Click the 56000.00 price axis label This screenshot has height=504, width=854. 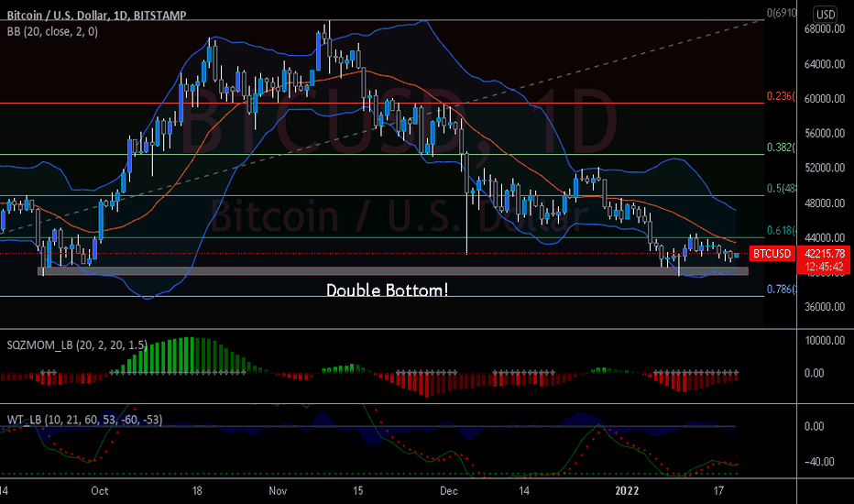[825, 134]
